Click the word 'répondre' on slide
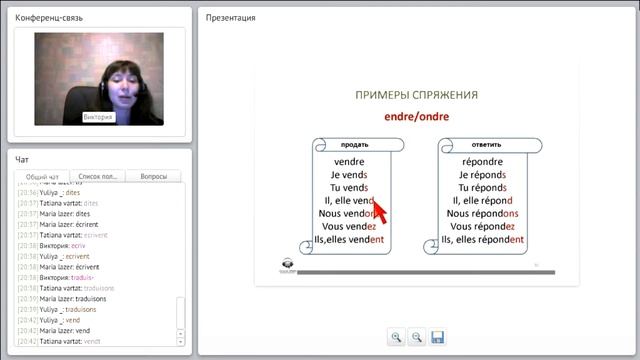Image resolution: width=640 pixels, height=360 pixels. pyautogui.click(x=482, y=162)
